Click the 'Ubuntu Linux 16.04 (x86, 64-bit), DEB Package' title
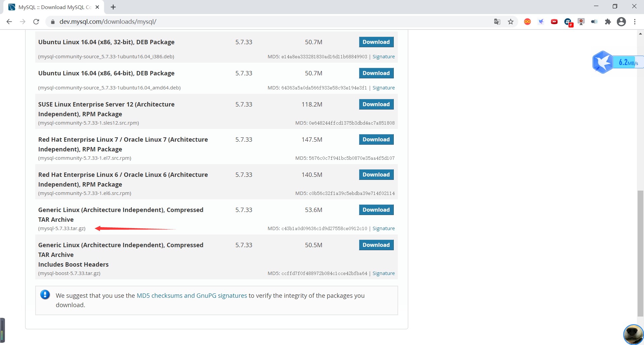This screenshot has height=345, width=644. [106, 73]
